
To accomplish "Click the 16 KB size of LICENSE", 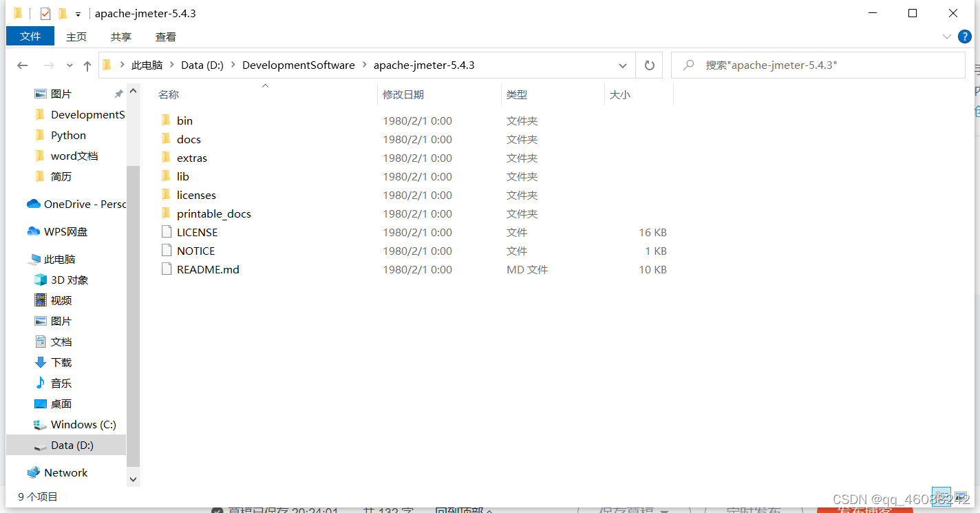I will 652,232.
